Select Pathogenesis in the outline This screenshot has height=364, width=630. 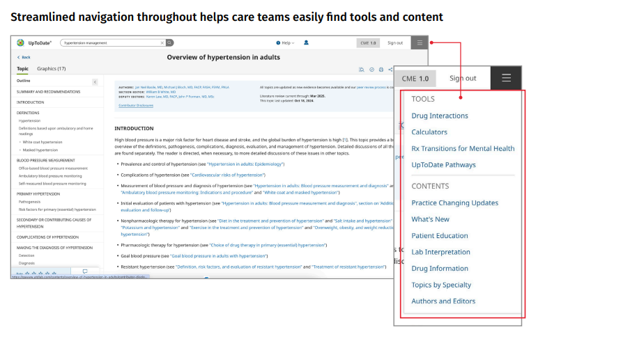coord(29,202)
